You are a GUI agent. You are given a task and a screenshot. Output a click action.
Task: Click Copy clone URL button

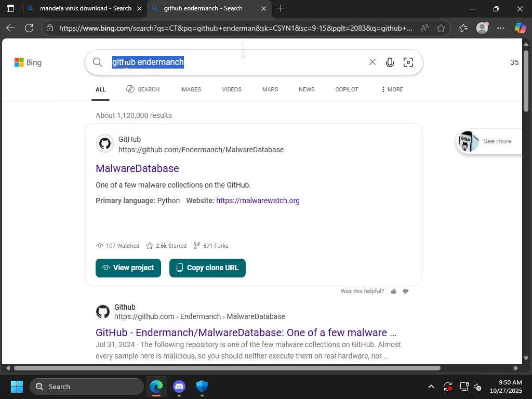pyautogui.click(x=207, y=268)
